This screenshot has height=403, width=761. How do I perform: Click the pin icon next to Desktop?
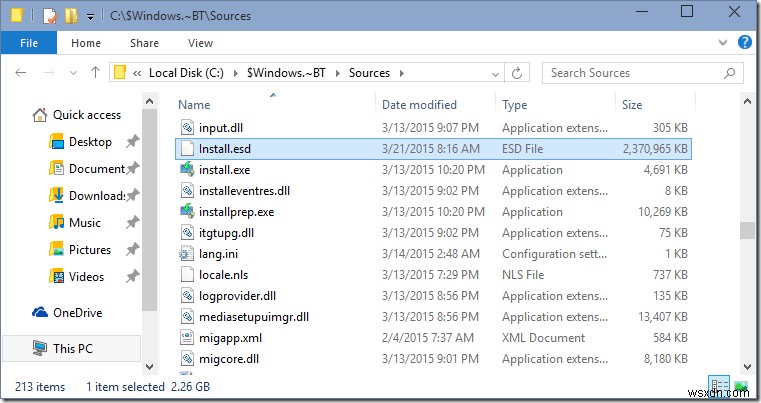point(132,142)
